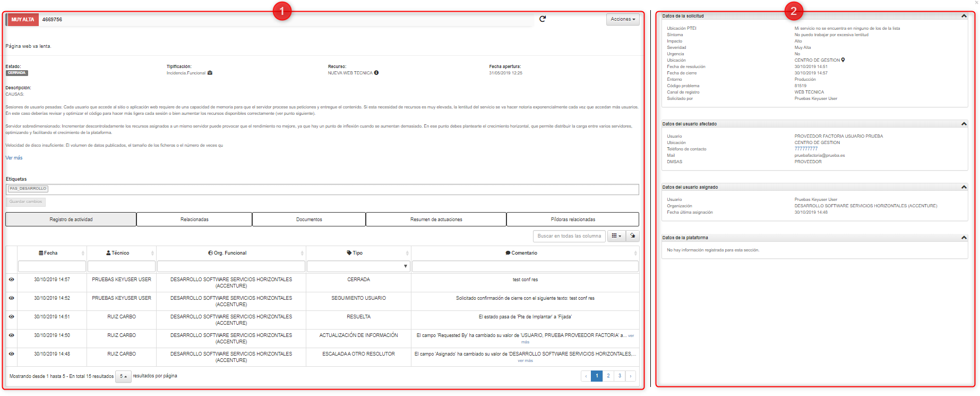The height and width of the screenshot is (396, 980).
Task: Refresh the ticket using the reload icon
Action: click(x=543, y=19)
